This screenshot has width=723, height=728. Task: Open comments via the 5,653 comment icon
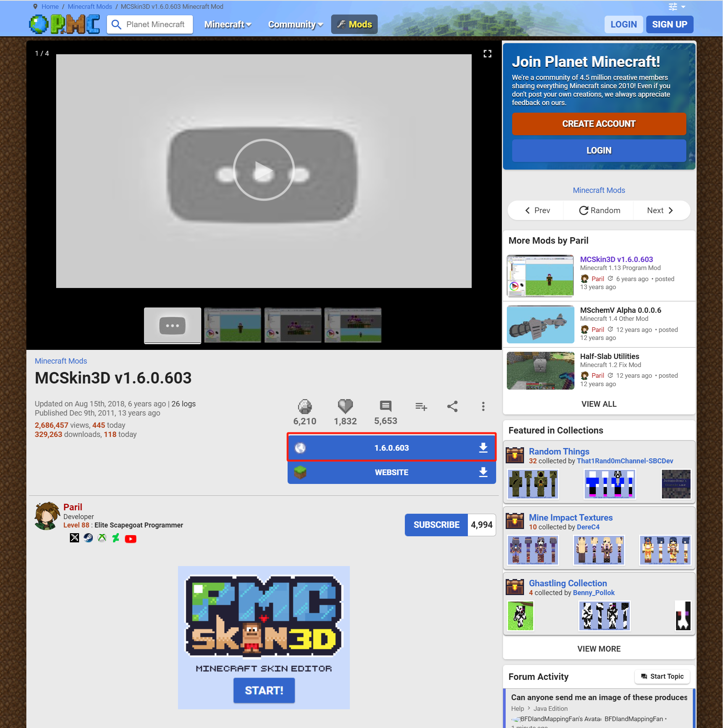386,406
